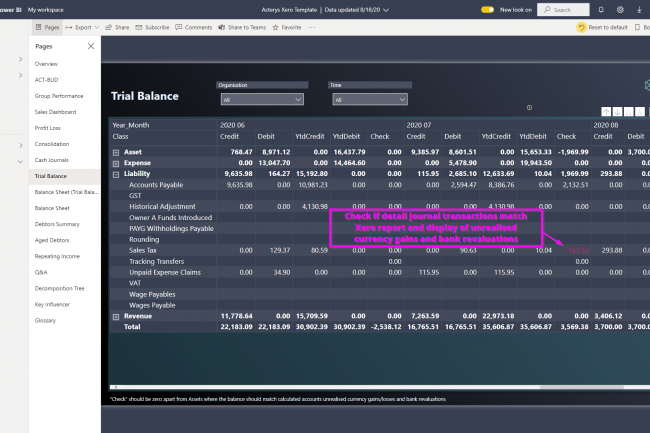Open the Repeating Income page
650x433 pixels.
(57, 256)
